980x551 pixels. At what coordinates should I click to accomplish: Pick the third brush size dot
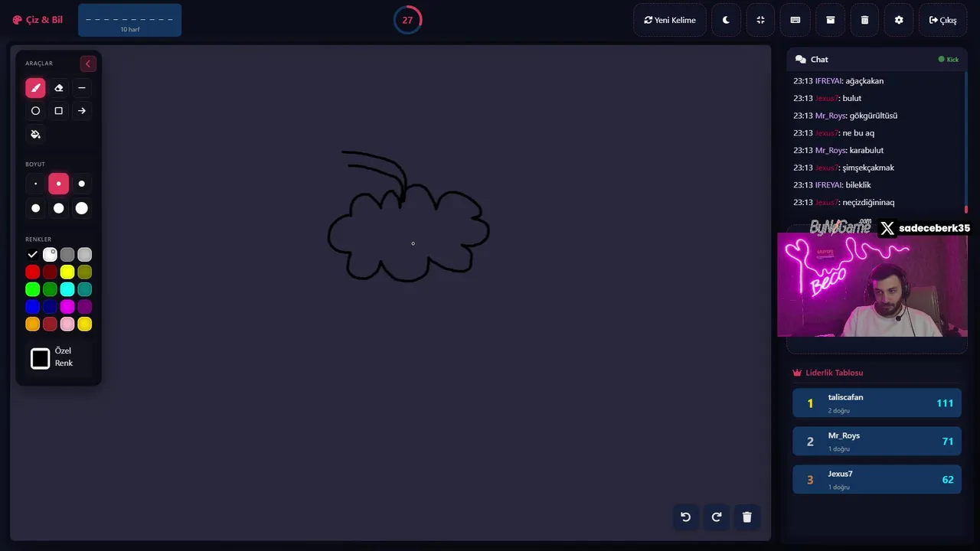(82, 184)
